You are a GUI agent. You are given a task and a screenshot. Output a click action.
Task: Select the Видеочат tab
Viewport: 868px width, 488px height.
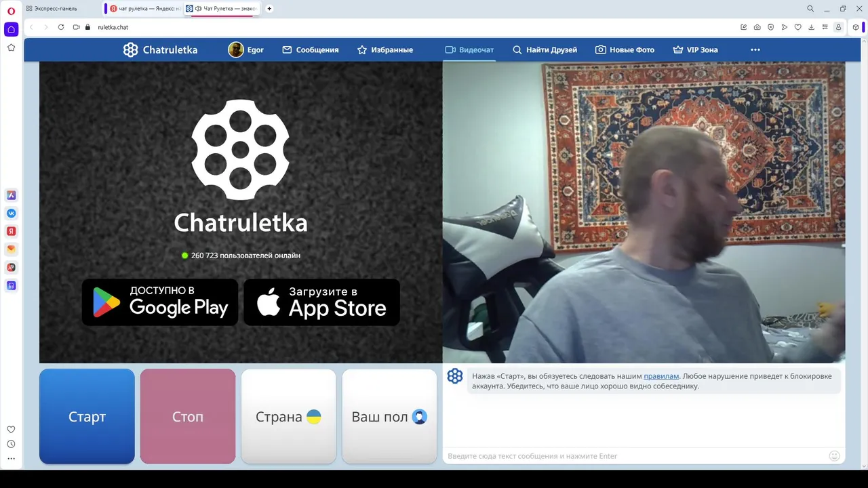469,49
